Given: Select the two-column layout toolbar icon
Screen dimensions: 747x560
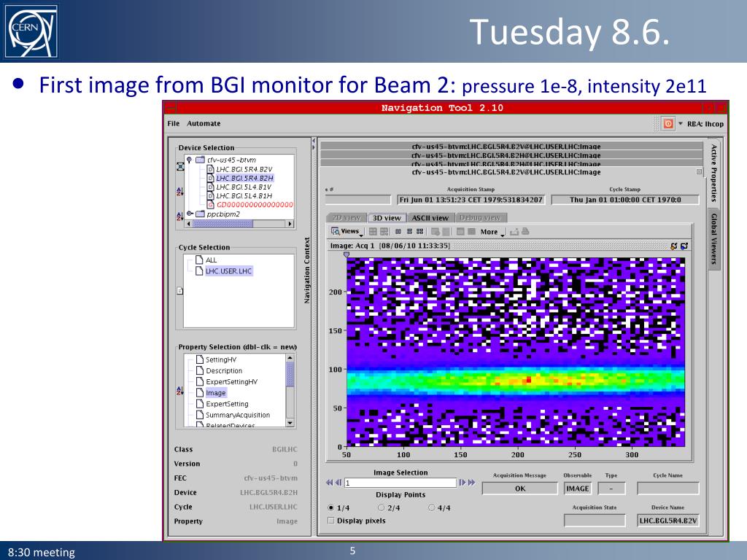Looking at the screenshot, I should pyautogui.click(x=398, y=232).
